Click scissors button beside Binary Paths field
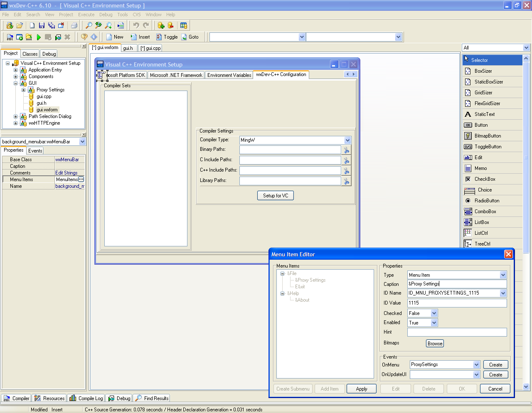 point(346,150)
